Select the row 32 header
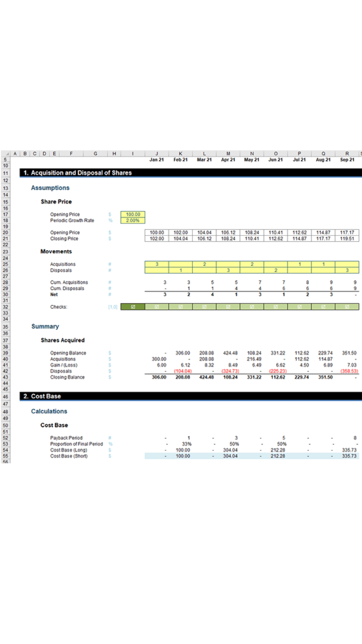 click(5, 307)
